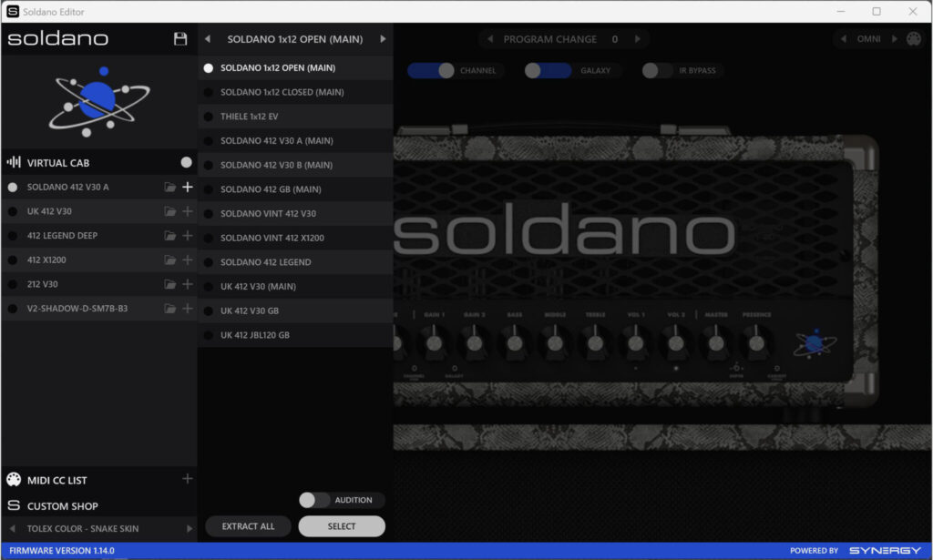933x560 pixels.
Task: Click the MIDI CC List palette icon
Action: point(14,480)
